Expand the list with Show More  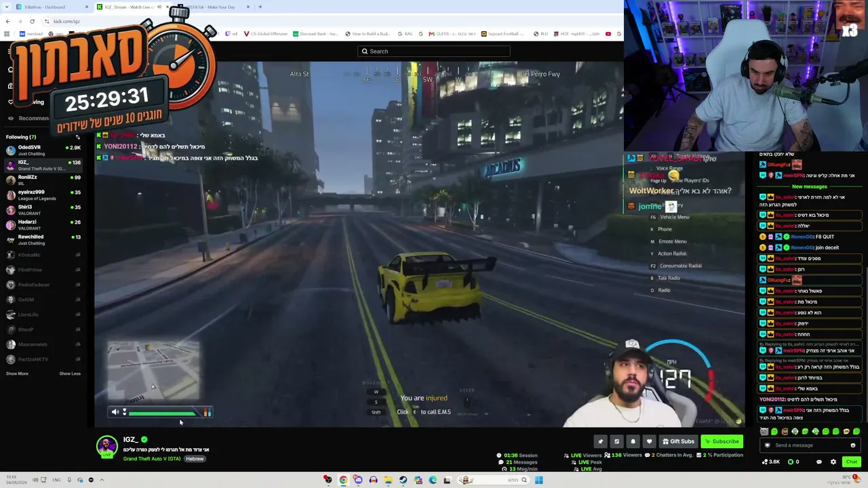(17, 373)
